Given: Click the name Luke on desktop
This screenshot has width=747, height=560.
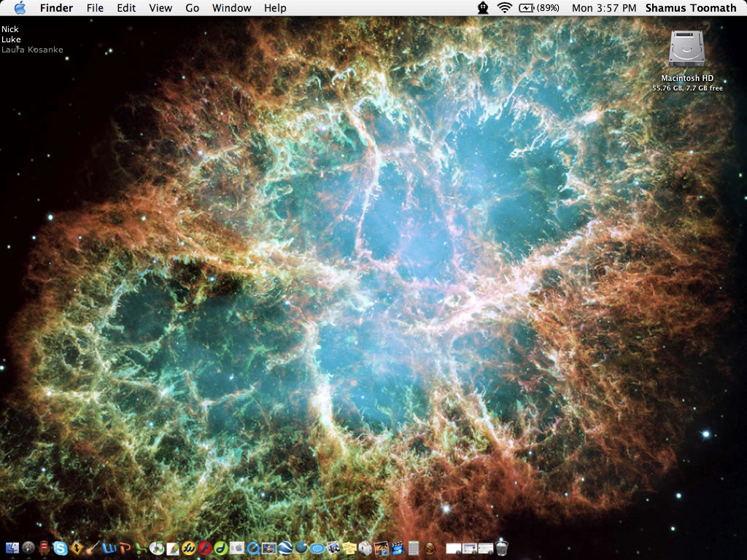Looking at the screenshot, I should (x=11, y=39).
